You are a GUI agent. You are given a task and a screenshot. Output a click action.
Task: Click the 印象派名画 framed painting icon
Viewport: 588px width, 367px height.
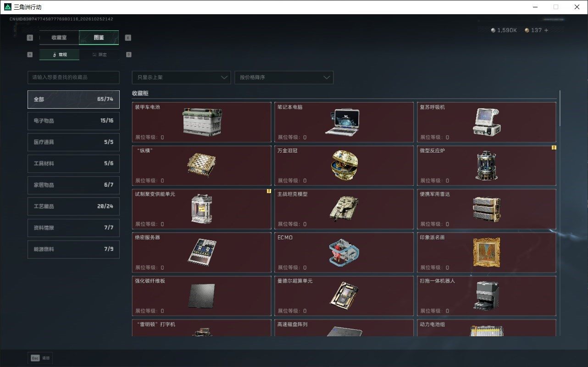(487, 252)
